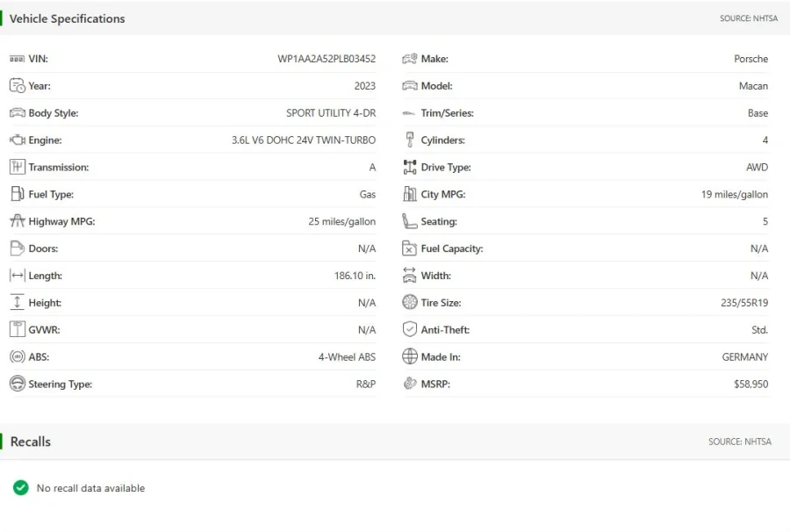Click the Trim/Series icon
The image size is (790, 532).
point(408,113)
